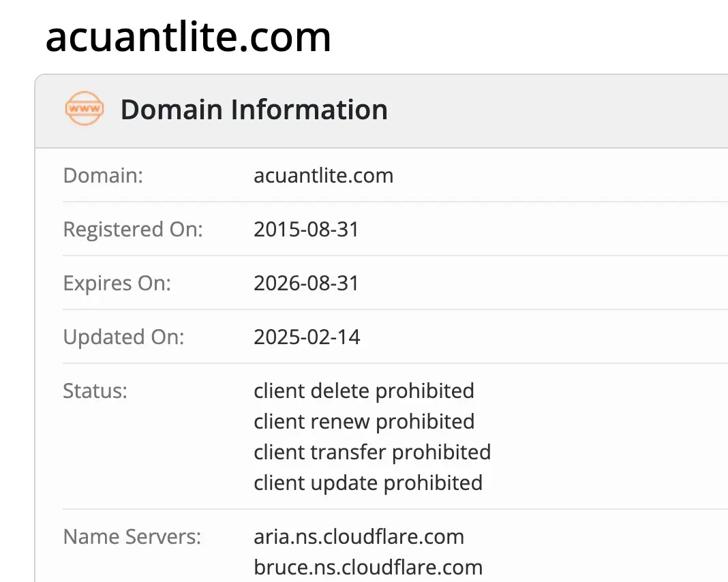Select the update date 2025-02-14

(x=307, y=337)
